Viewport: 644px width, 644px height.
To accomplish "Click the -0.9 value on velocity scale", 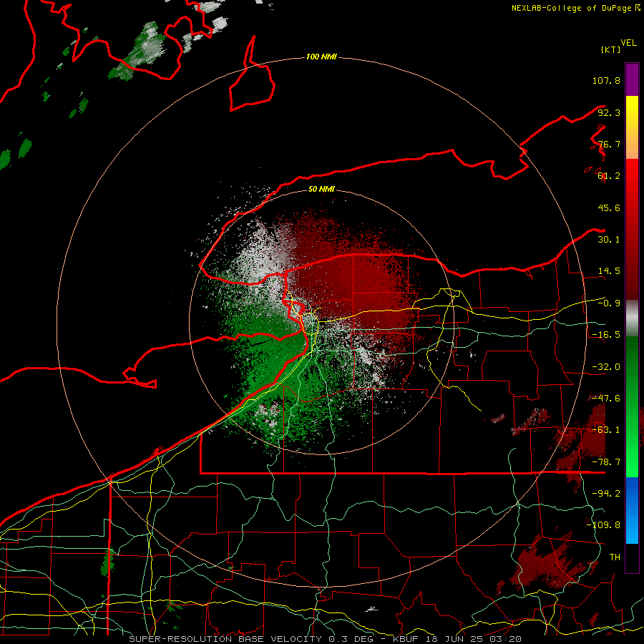I will [x=609, y=303].
